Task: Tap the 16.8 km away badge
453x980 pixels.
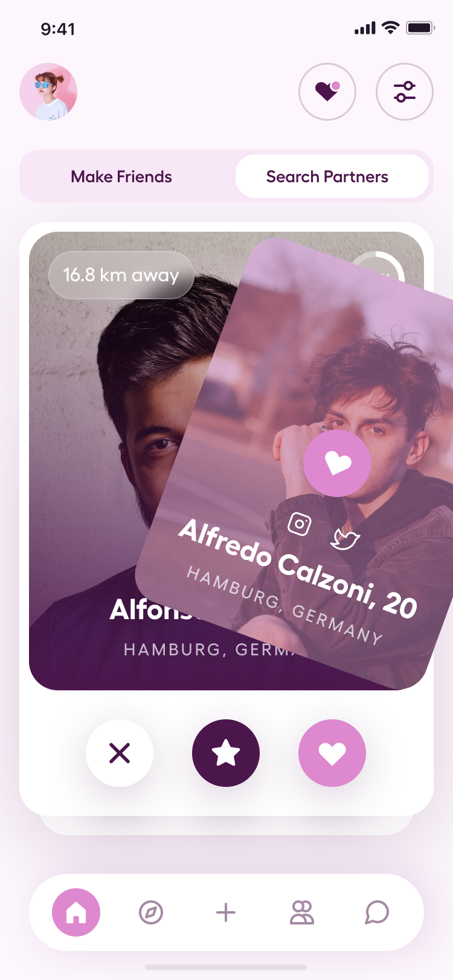Action: click(121, 275)
